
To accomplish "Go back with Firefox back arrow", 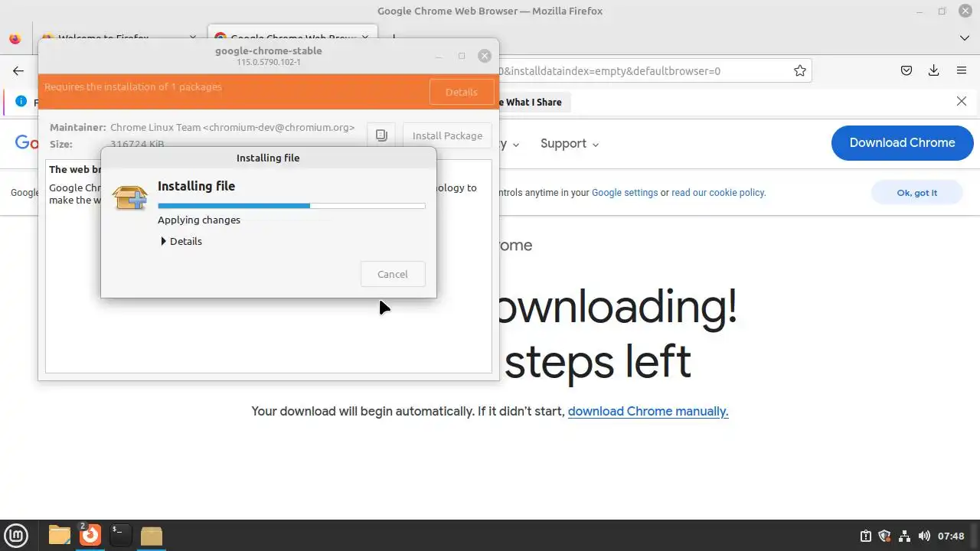I will click(18, 70).
